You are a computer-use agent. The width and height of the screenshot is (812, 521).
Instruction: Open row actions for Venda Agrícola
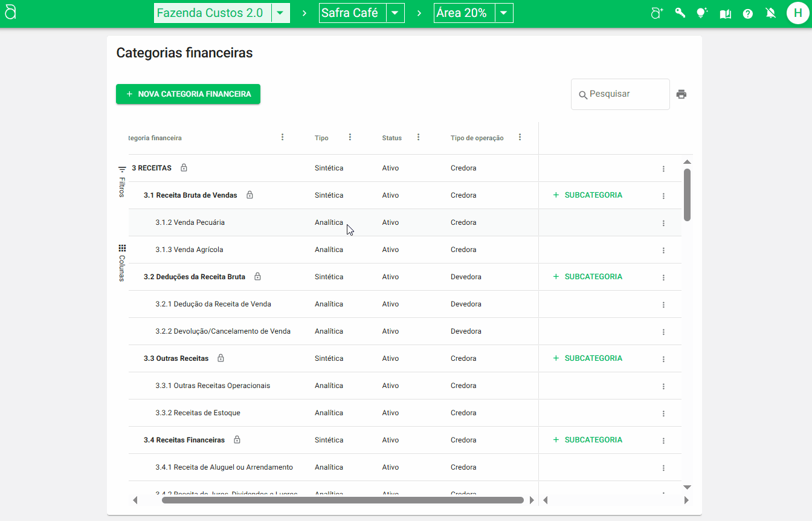663,250
